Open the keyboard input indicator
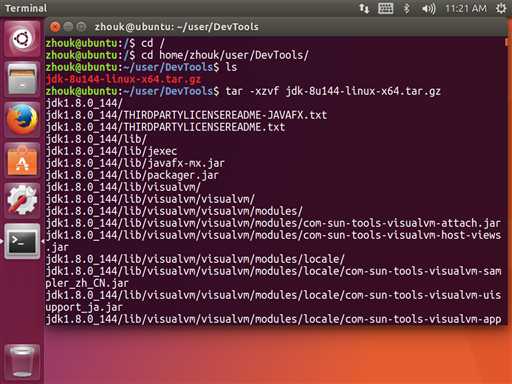This screenshot has width=512, height=384. pyautogui.click(x=385, y=8)
